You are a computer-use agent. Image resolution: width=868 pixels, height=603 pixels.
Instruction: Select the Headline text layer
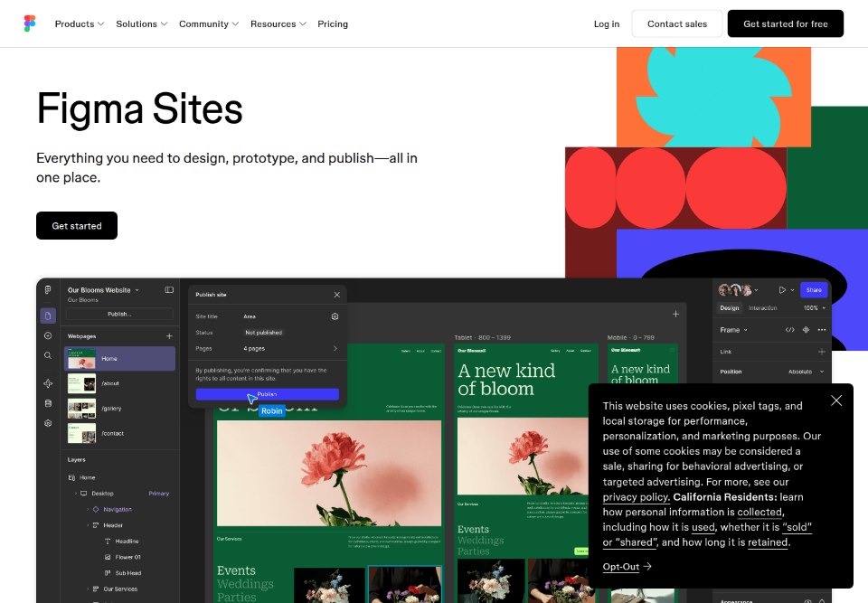[x=127, y=541]
